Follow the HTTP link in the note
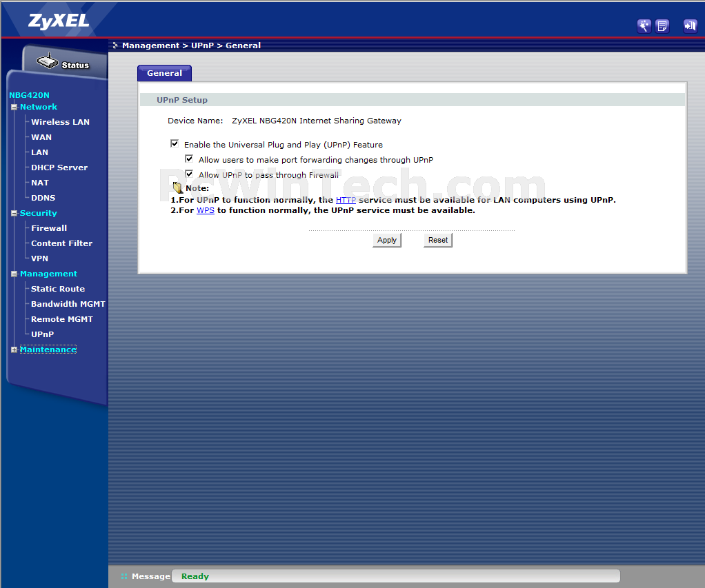This screenshot has height=588, width=705. pos(346,201)
